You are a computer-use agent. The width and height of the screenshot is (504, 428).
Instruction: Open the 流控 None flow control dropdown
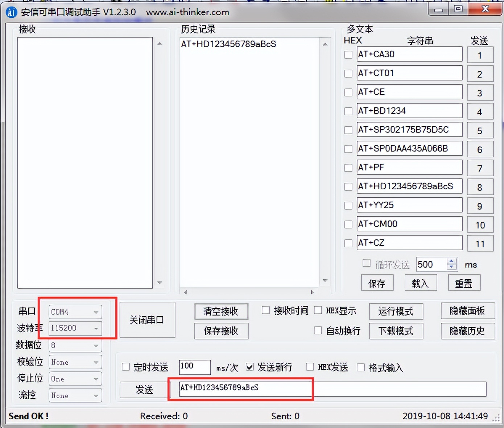click(96, 395)
